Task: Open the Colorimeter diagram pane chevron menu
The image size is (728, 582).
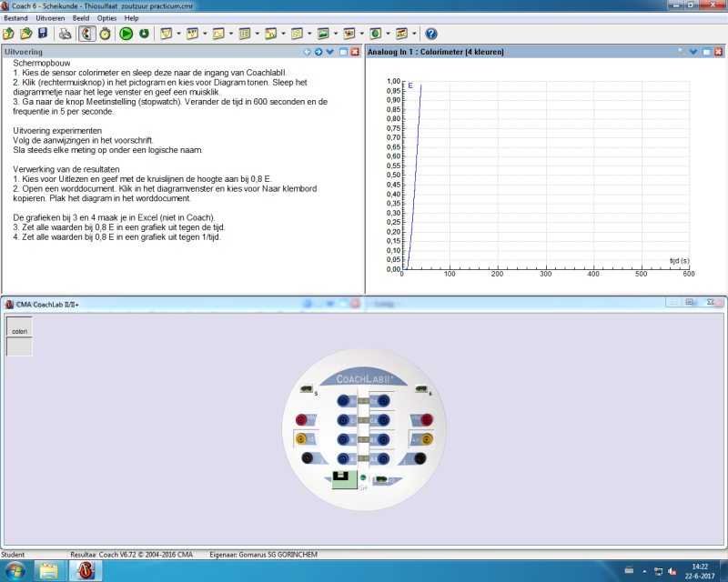Action: (693, 52)
